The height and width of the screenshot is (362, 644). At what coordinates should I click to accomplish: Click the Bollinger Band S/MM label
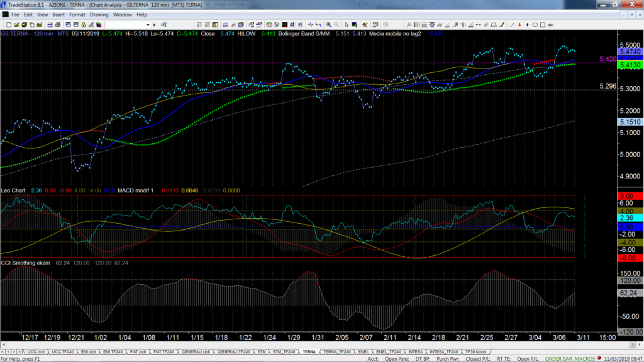(304, 34)
